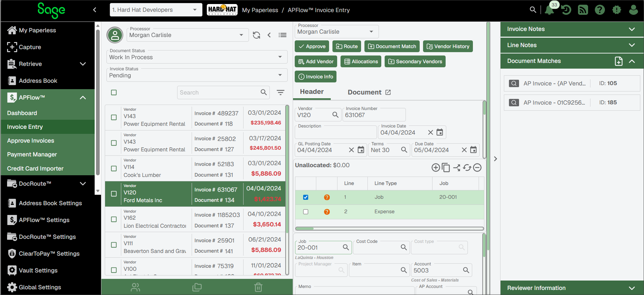Collapse the left navigation sidebar arrow
644x295 pixels.
(x=95, y=10)
